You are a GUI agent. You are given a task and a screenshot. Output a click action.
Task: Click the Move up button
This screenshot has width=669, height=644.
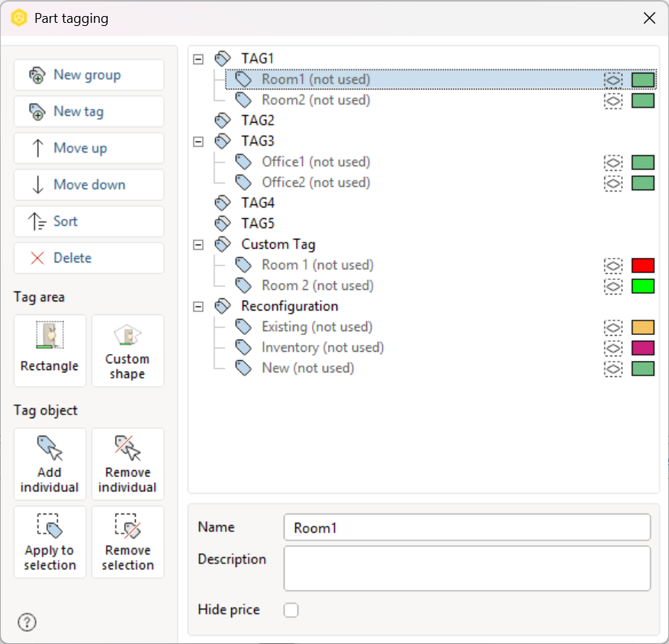pos(88,149)
